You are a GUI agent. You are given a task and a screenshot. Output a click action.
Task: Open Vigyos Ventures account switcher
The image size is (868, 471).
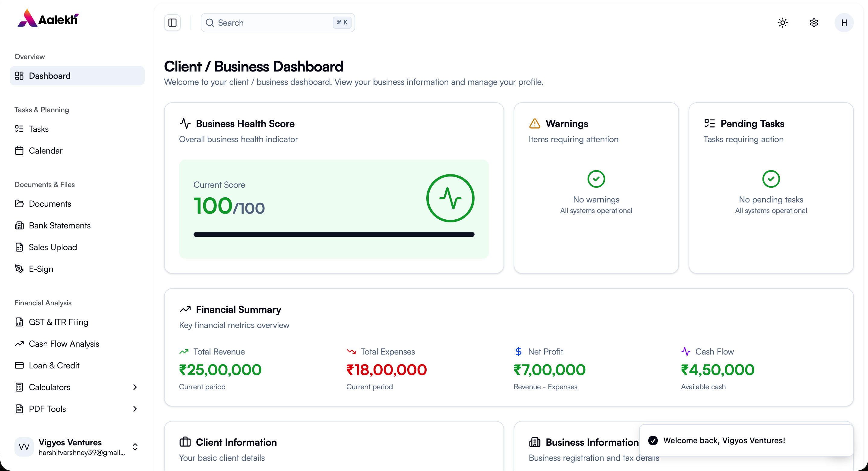[77, 447]
